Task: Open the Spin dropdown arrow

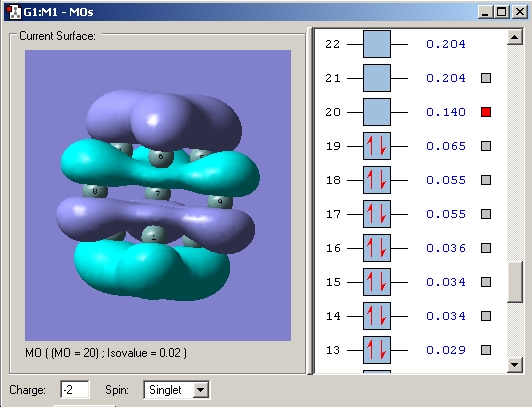Action: click(x=201, y=390)
